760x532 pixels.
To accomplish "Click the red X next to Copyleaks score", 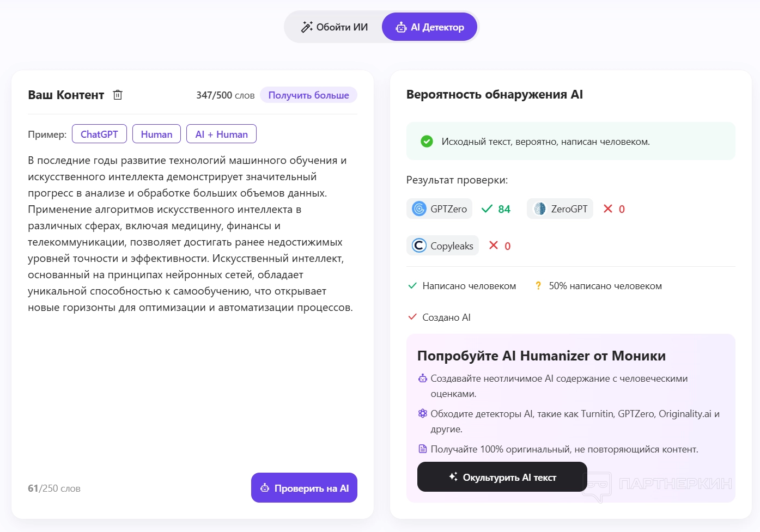I will (x=494, y=246).
